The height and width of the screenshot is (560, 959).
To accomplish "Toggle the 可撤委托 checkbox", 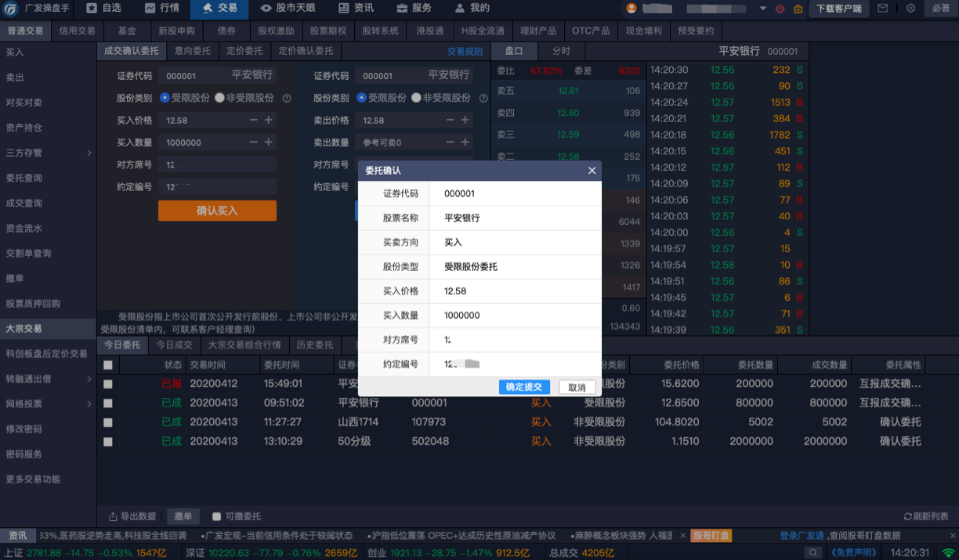I will (x=216, y=517).
